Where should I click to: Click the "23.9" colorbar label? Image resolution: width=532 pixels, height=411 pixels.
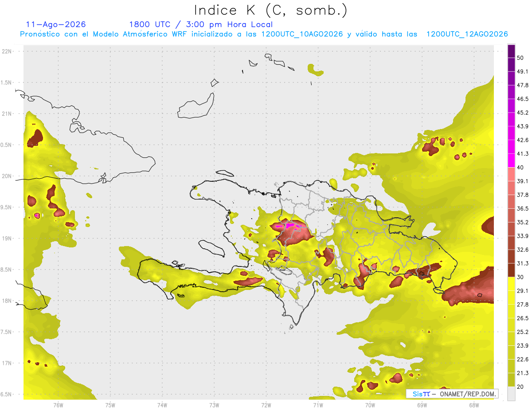pos(523,345)
